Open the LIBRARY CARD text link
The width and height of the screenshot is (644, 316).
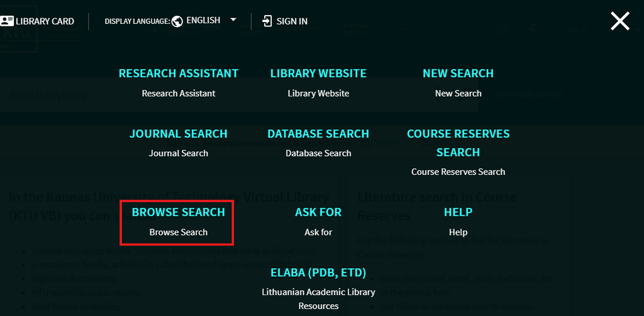tap(45, 21)
